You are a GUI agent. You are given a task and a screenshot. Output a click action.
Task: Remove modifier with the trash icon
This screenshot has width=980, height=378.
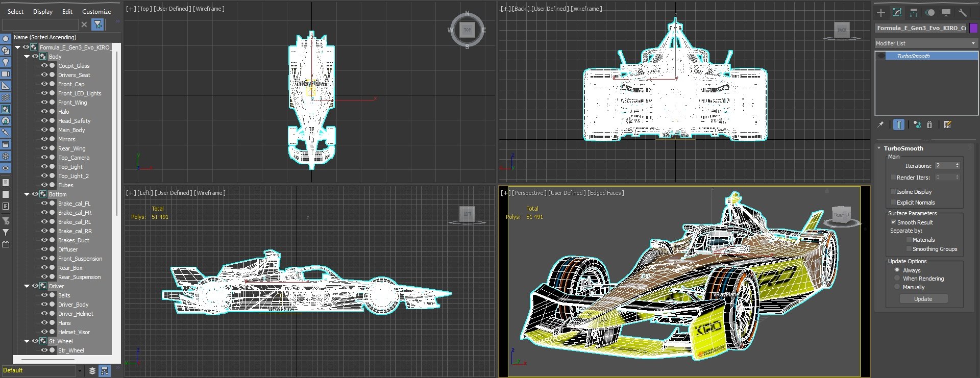[929, 124]
